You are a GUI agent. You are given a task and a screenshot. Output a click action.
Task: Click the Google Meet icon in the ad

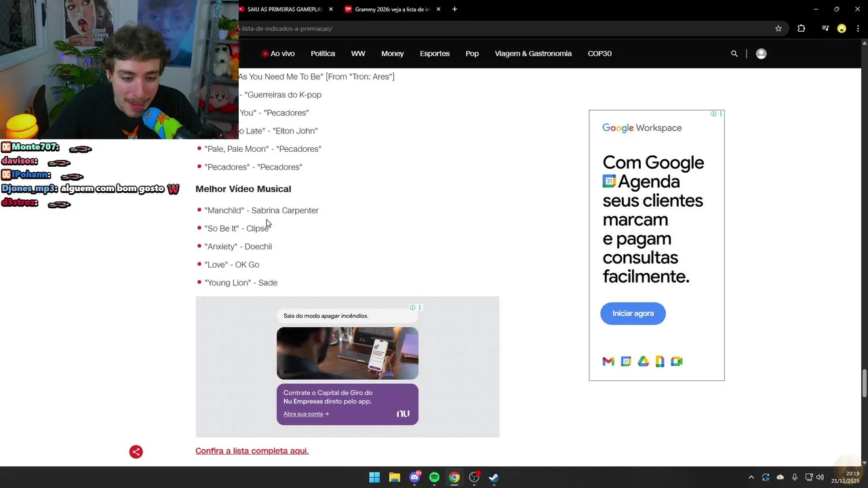pyautogui.click(x=677, y=361)
